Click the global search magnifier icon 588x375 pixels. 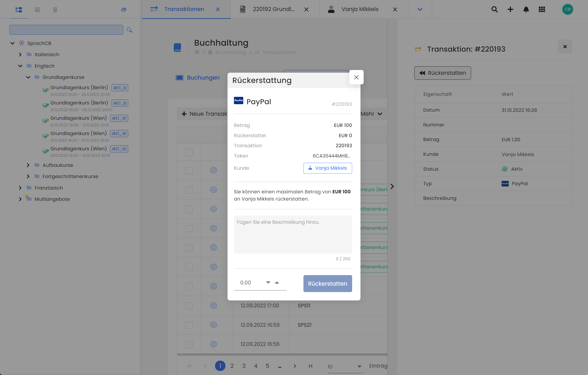click(x=494, y=9)
